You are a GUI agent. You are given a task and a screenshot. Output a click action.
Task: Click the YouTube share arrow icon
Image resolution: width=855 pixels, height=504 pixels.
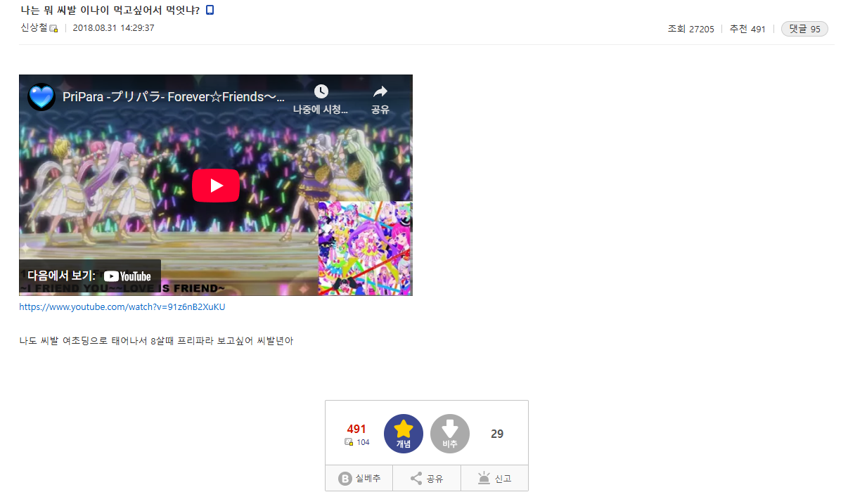380,92
